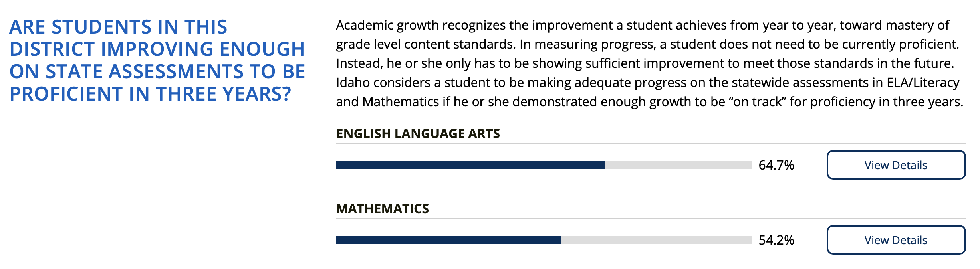Click the gray unfilled portion of ELA bar
This screenshot has height=269, width=980.
point(678,165)
